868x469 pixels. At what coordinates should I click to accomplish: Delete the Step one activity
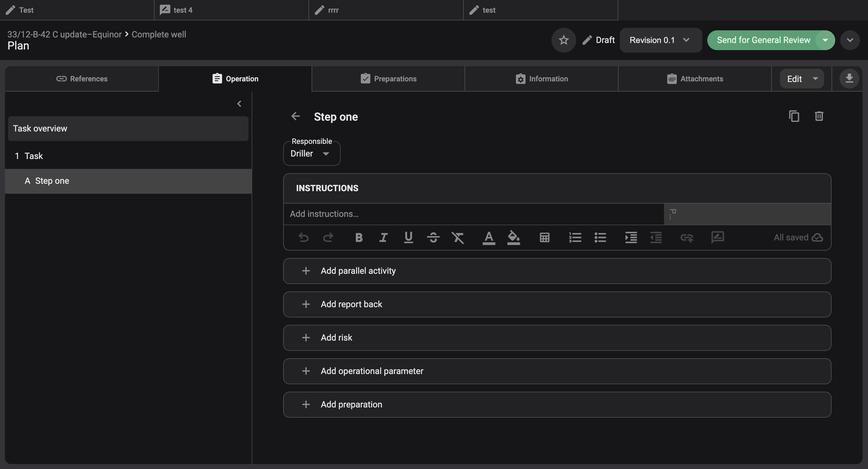pyautogui.click(x=819, y=116)
